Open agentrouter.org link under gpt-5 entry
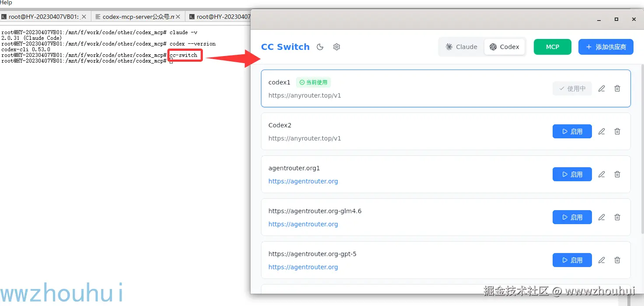The width and height of the screenshot is (644, 306). point(303,267)
